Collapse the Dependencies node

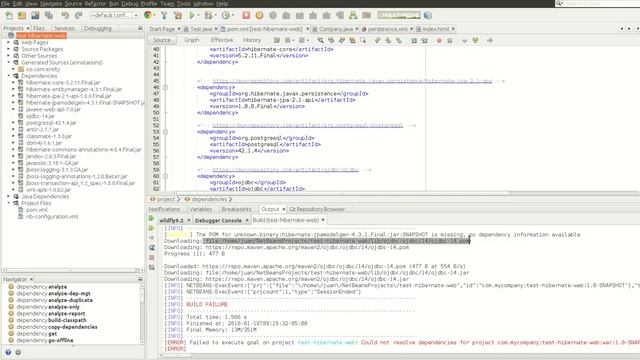tap(9, 76)
